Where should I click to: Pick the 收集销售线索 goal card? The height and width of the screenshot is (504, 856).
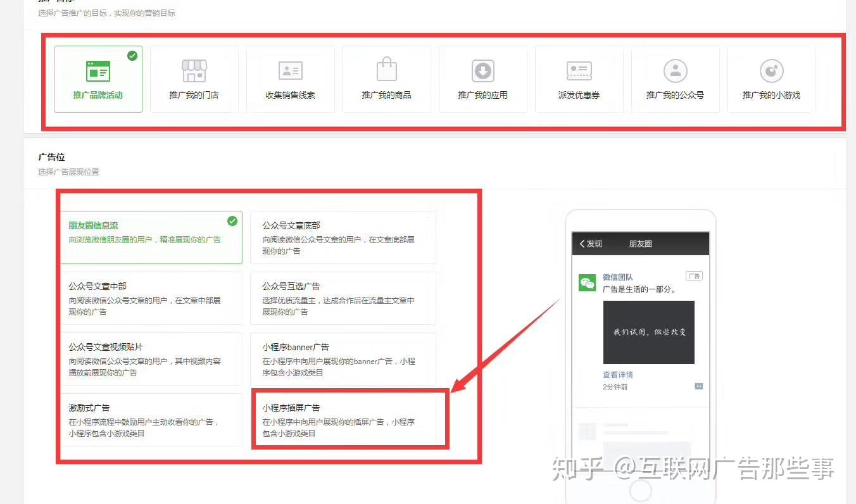(x=291, y=79)
